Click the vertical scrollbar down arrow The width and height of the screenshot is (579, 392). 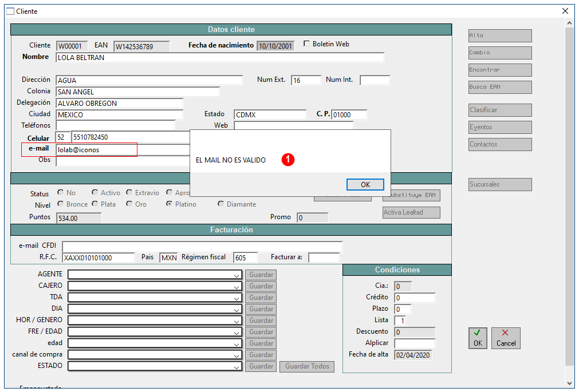(x=569, y=383)
